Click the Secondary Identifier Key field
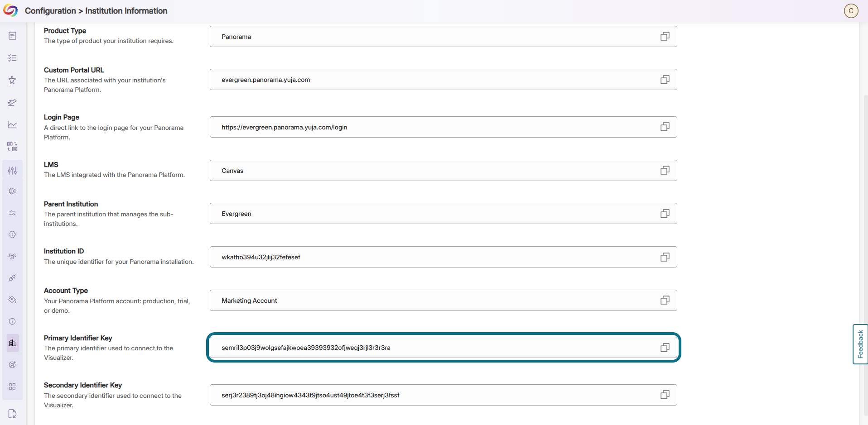This screenshot has height=425, width=868. click(443, 395)
